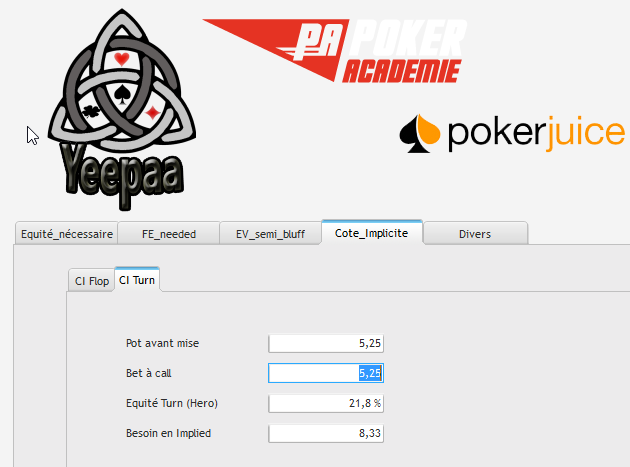Click the pokerjuice logo
Viewport: 630px width, 467px height.
(512, 133)
